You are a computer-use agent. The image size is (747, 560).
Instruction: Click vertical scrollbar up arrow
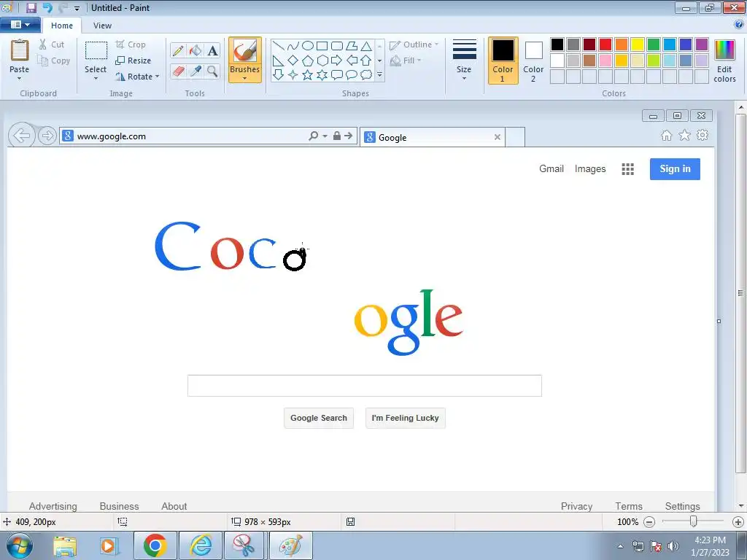click(741, 108)
